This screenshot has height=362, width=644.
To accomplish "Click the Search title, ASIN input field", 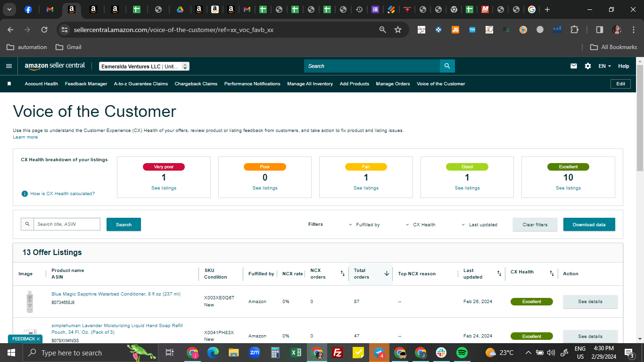I will click(66, 224).
